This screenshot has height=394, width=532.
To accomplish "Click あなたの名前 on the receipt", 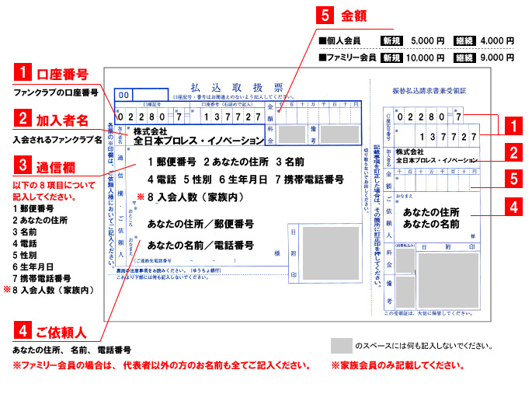I will coord(431,224).
